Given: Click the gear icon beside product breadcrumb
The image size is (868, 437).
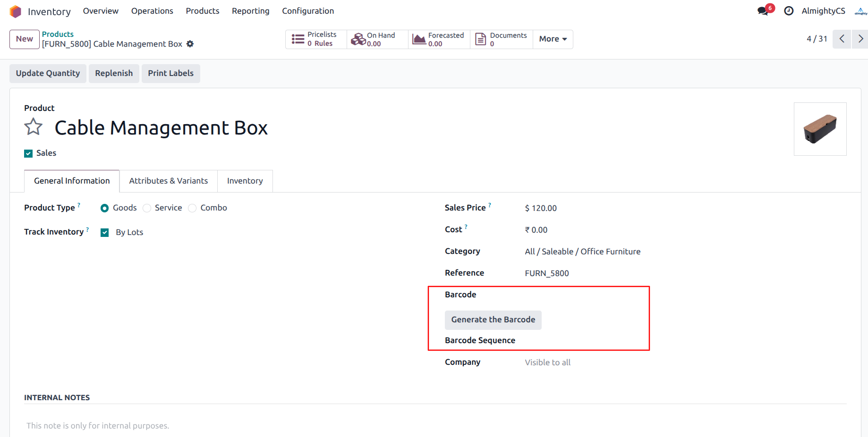Looking at the screenshot, I should [190, 44].
